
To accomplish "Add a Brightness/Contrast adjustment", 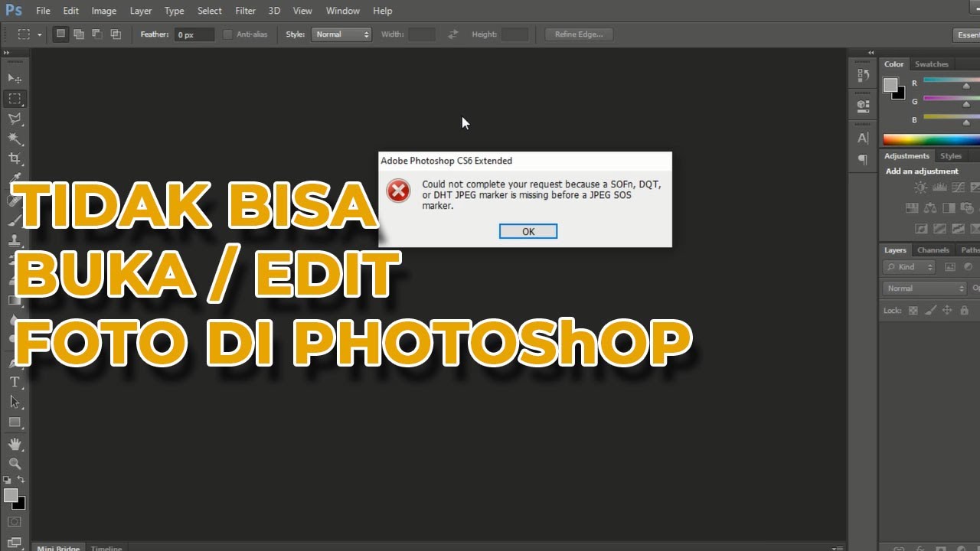I will tap(920, 187).
